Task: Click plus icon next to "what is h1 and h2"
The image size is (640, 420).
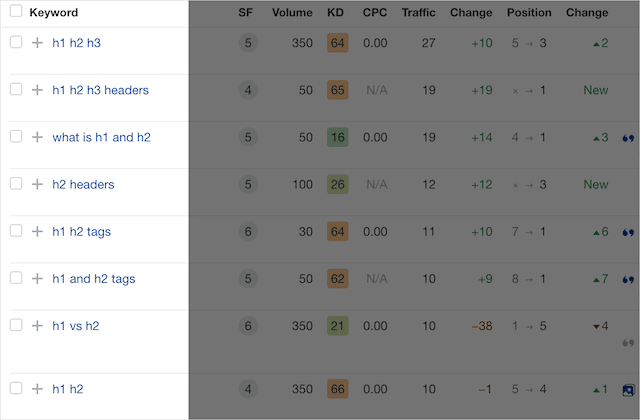Action: pyautogui.click(x=37, y=137)
